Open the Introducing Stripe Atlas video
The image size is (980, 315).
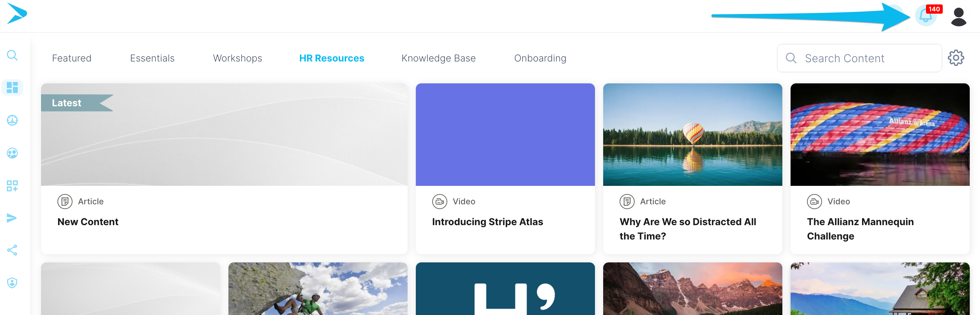pyautogui.click(x=487, y=222)
